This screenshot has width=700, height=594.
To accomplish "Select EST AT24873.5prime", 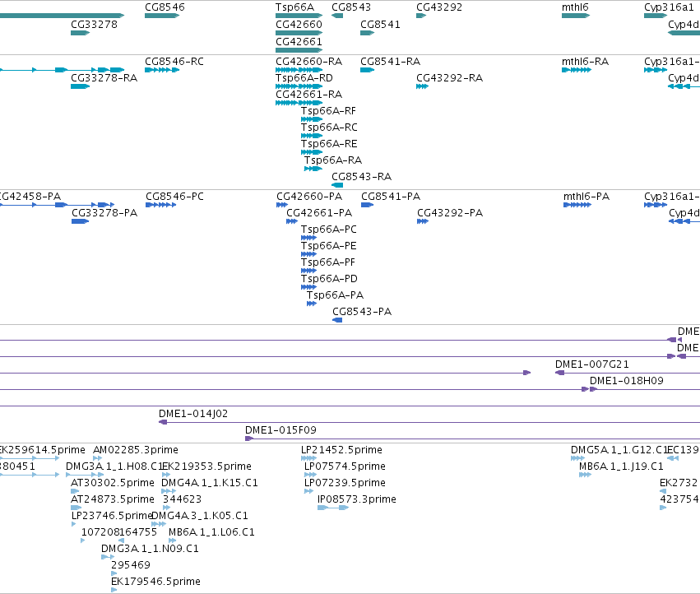I will tap(113, 499).
